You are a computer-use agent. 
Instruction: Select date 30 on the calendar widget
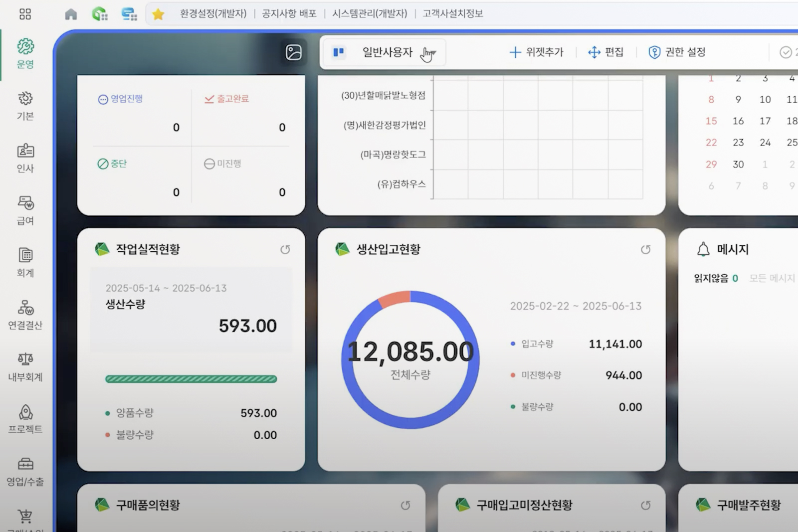(738, 164)
